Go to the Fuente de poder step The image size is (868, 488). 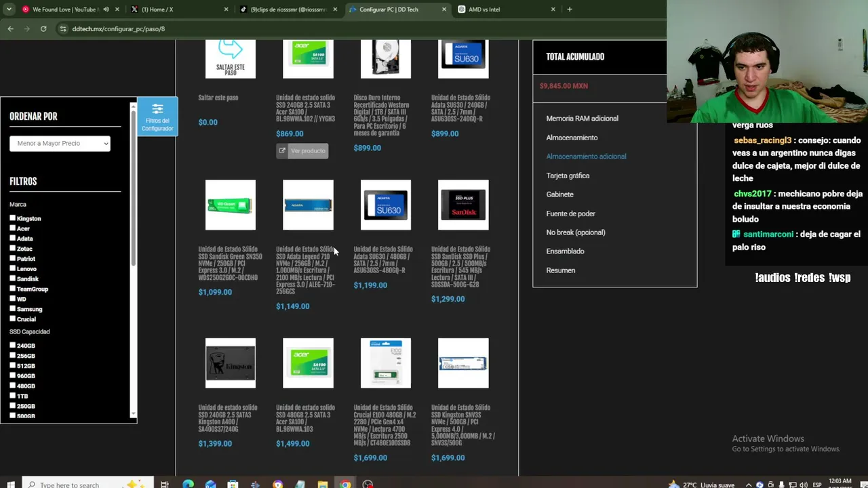pyautogui.click(x=571, y=213)
